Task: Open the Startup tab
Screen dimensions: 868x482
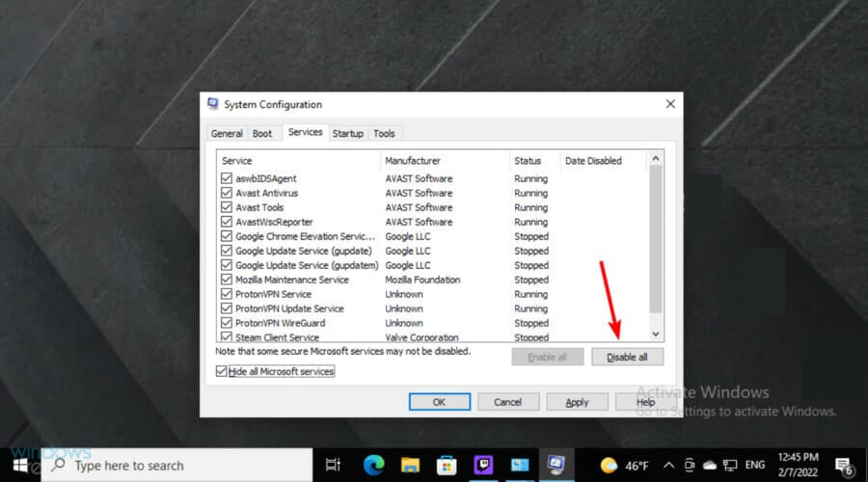Action: tap(347, 133)
